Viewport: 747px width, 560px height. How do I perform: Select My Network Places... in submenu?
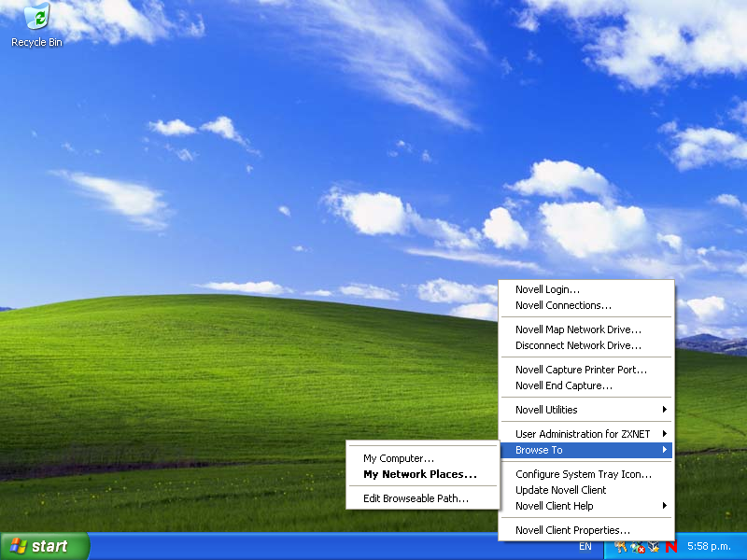[x=423, y=474]
